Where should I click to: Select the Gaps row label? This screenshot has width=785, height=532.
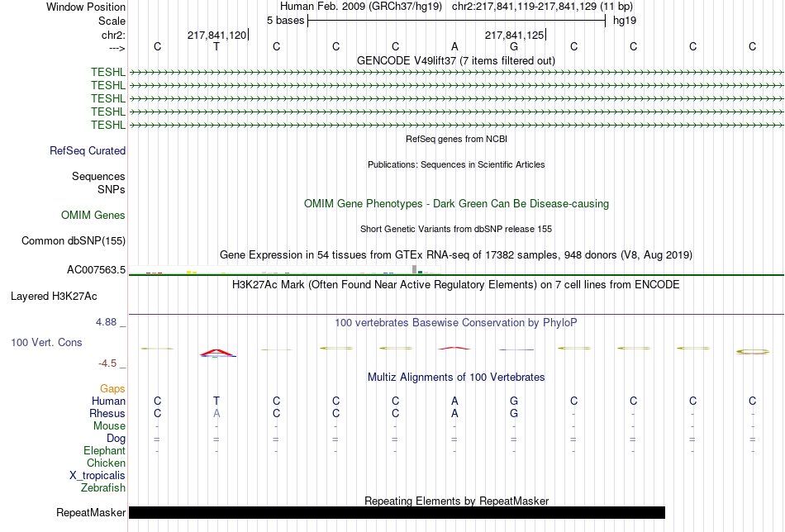pos(112,389)
